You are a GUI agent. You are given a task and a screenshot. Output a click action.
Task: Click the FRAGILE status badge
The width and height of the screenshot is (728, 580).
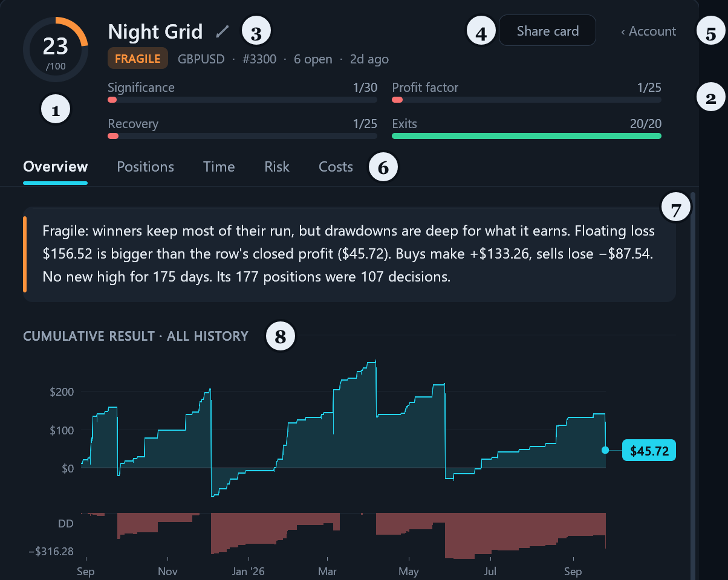pyautogui.click(x=138, y=59)
